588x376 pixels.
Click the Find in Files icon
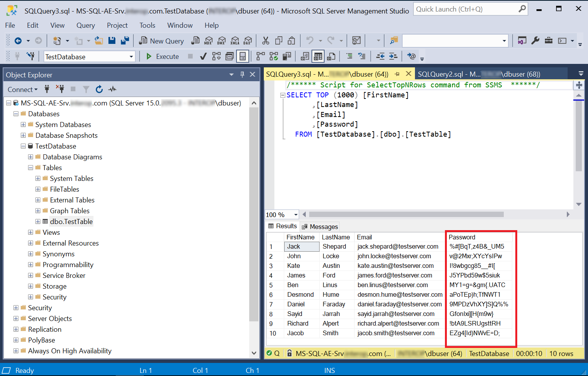(394, 41)
